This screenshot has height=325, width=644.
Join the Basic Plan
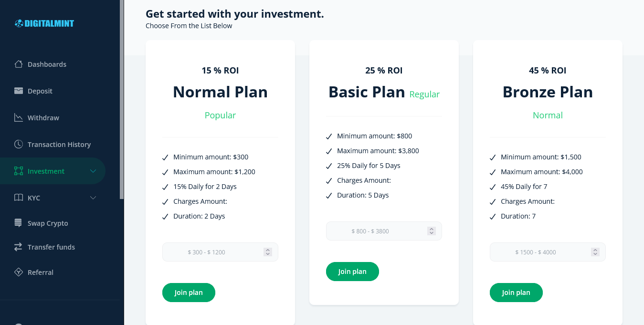click(352, 272)
